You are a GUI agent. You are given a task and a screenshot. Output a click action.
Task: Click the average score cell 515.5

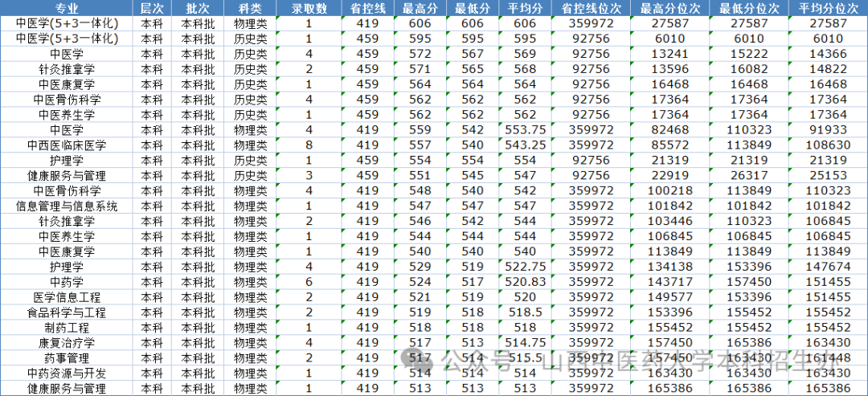click(525, 358)
